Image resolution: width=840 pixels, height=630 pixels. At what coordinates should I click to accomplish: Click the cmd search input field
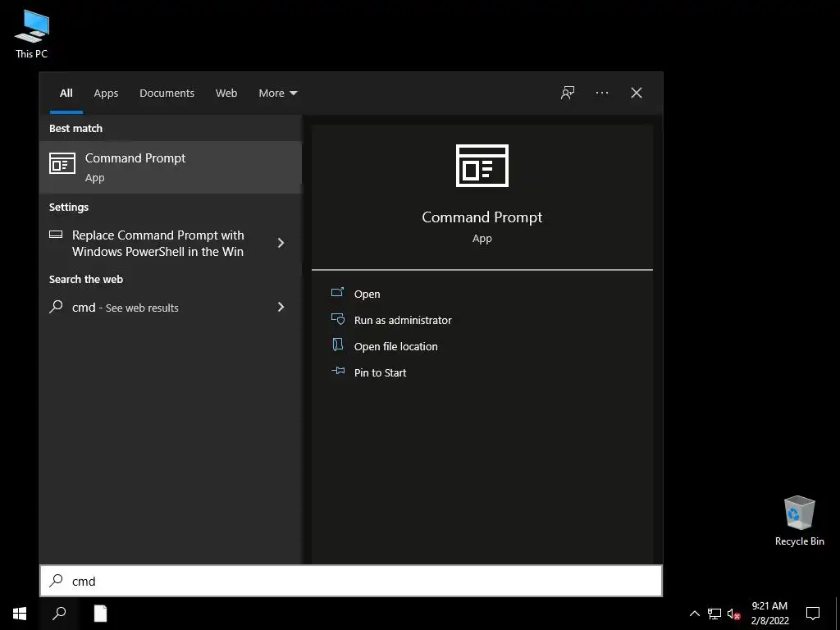pos(351,581)
